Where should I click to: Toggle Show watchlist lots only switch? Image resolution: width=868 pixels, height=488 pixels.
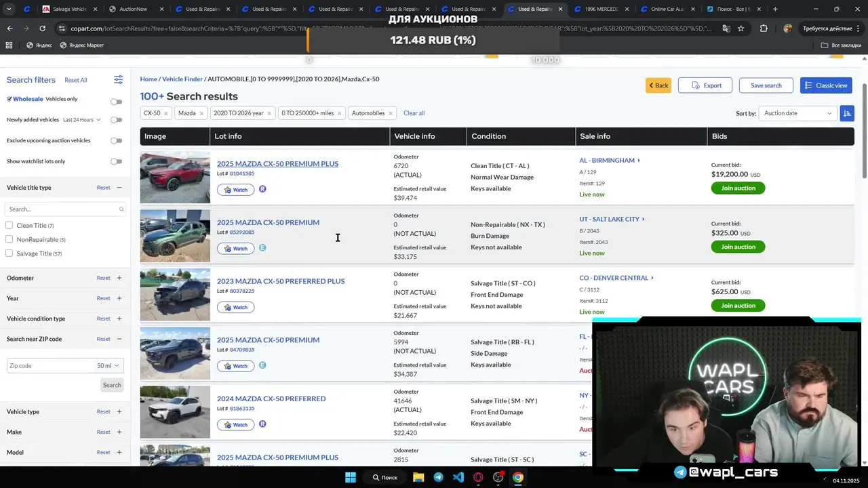(117, 161)
